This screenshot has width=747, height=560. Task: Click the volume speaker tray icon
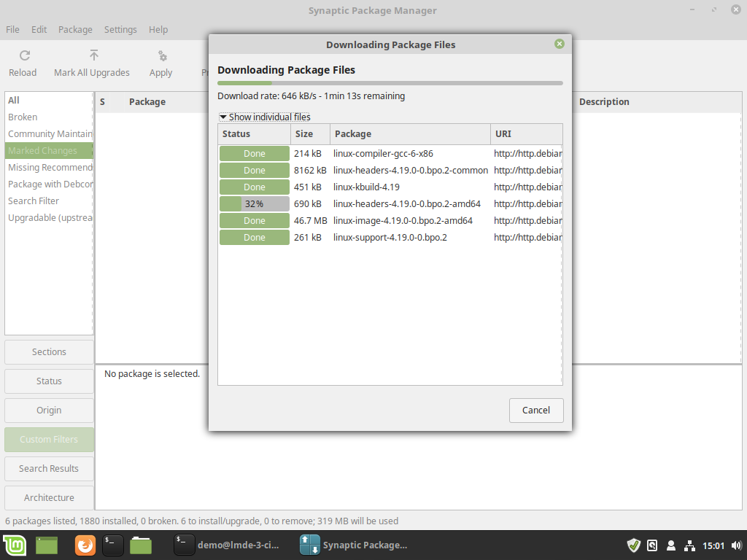pyautogui.click(x=737, y=545)
